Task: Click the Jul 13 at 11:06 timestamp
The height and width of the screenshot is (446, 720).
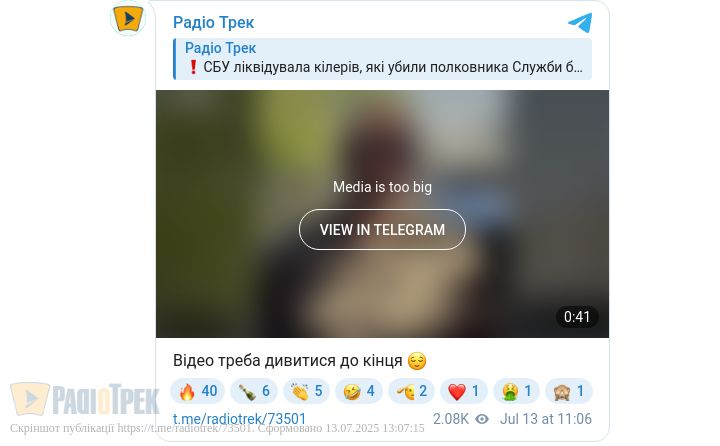Action: coord(546,419)
